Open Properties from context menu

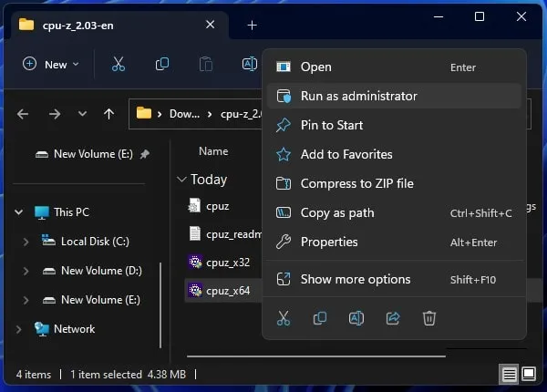[x=394, y=242]
